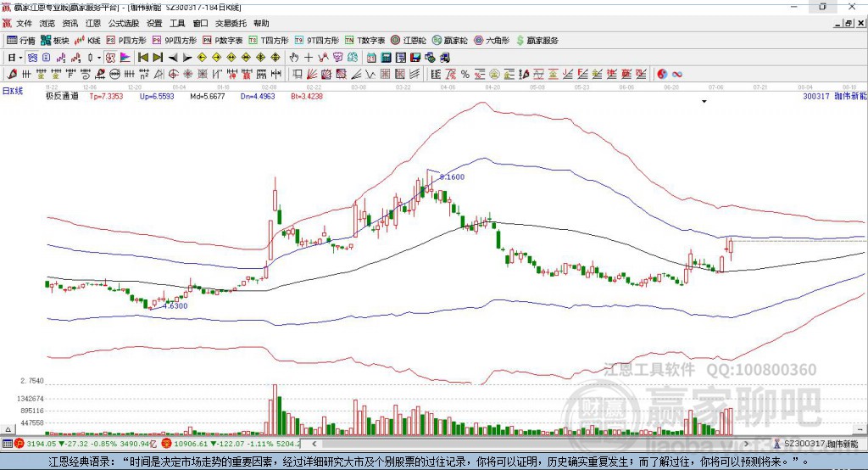Open 赢家服务 with dollar sign icon

(537, 41)
